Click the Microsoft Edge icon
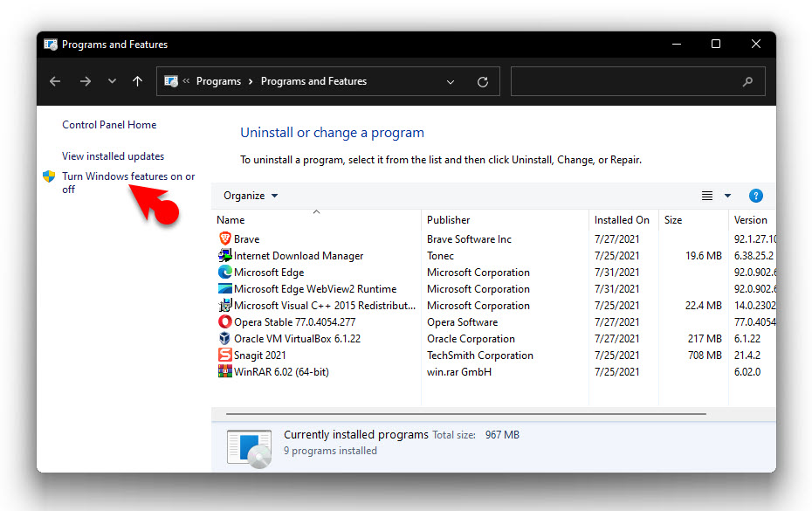The height and width of the screenshot is (511, 812). coord(224,272)
